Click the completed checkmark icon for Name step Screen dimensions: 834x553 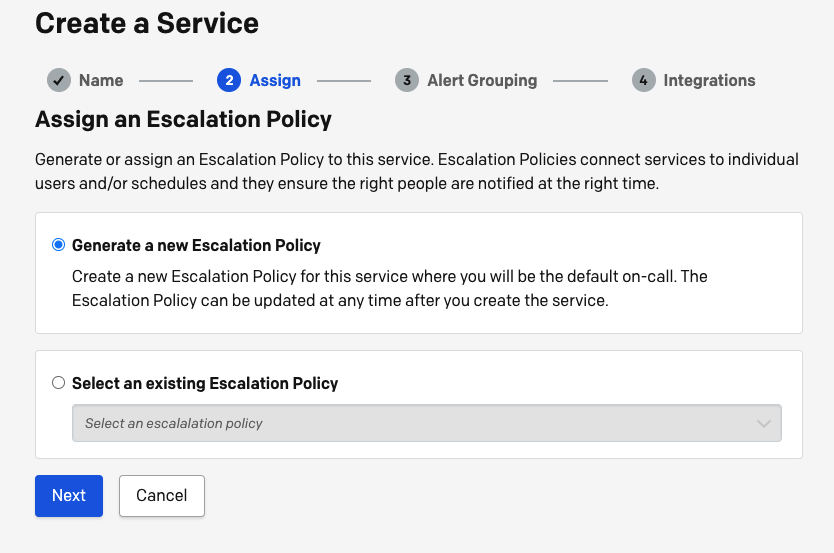pyautogui.click(x=59, y=80)
